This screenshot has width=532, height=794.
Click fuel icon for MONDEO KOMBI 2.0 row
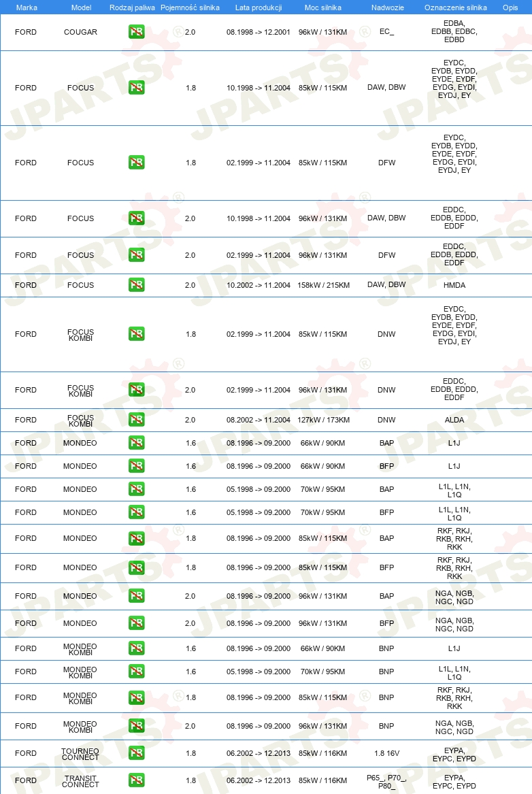(137, 726)
